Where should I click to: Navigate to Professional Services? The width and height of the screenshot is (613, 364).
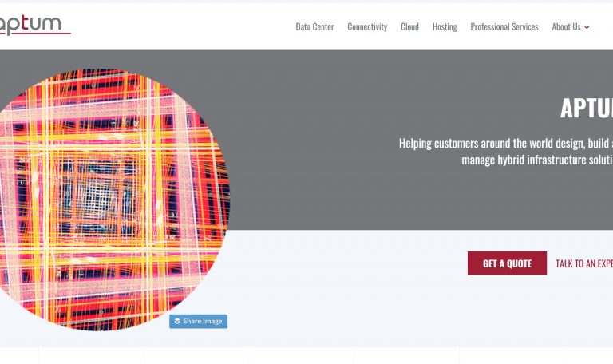[504, 27]
